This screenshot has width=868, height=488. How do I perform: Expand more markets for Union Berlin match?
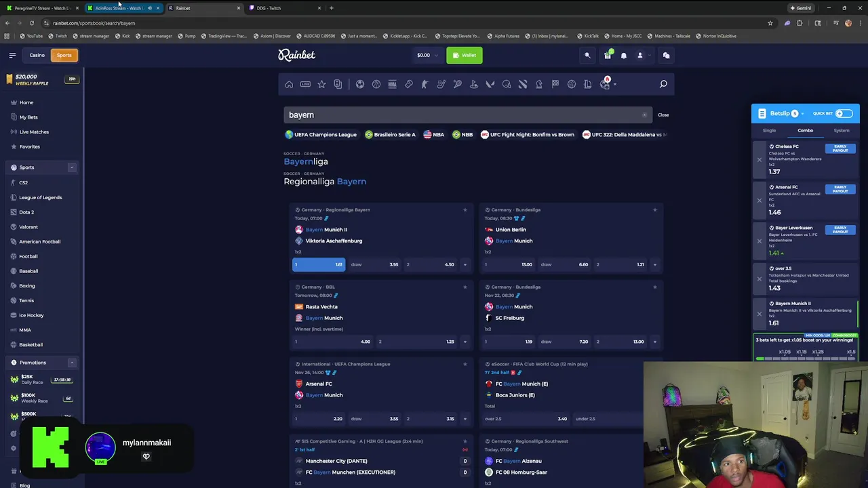(x=654, y=264)
